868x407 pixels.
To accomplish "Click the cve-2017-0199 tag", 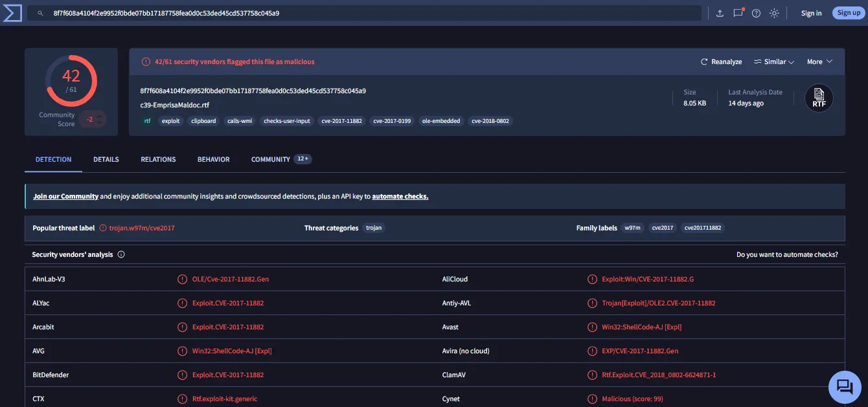I will point(392,121).
